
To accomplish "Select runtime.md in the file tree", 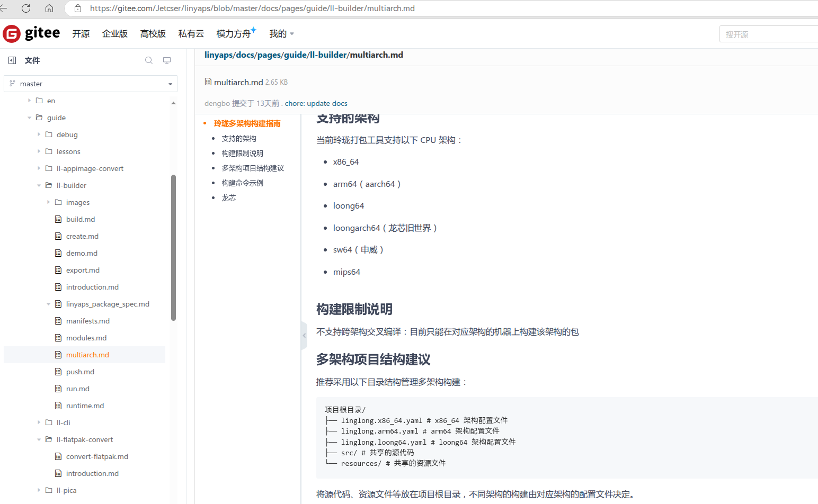I will click(85, 406).
